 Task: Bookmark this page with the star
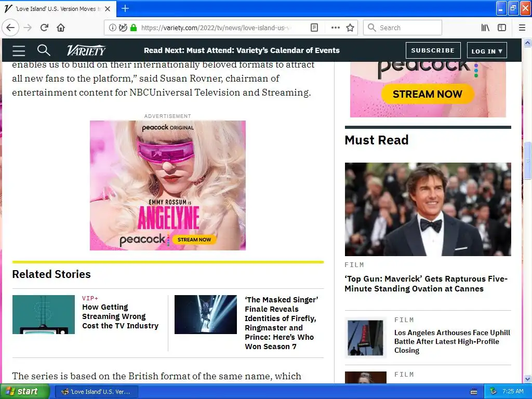click(x=350, y=28)
